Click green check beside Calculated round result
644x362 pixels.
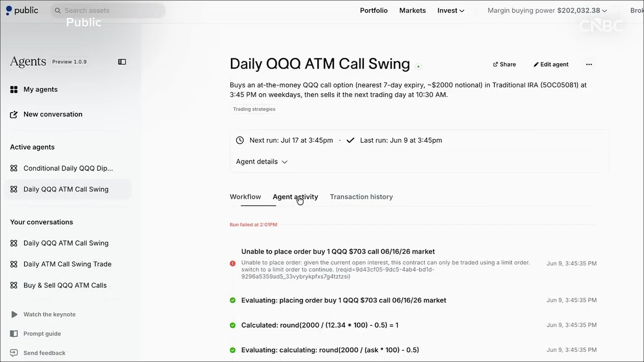[x=232, y=325]
